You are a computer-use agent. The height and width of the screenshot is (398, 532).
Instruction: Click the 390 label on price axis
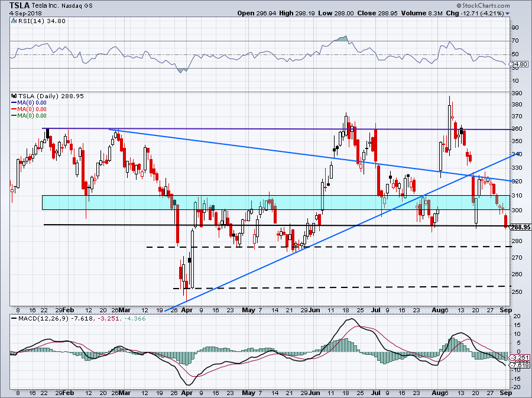517,93
